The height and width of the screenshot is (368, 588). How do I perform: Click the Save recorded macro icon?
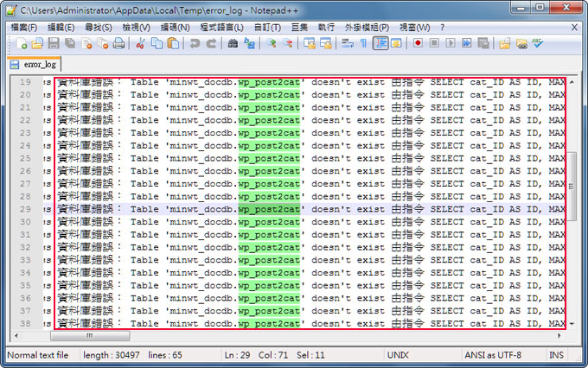(483, 43)
